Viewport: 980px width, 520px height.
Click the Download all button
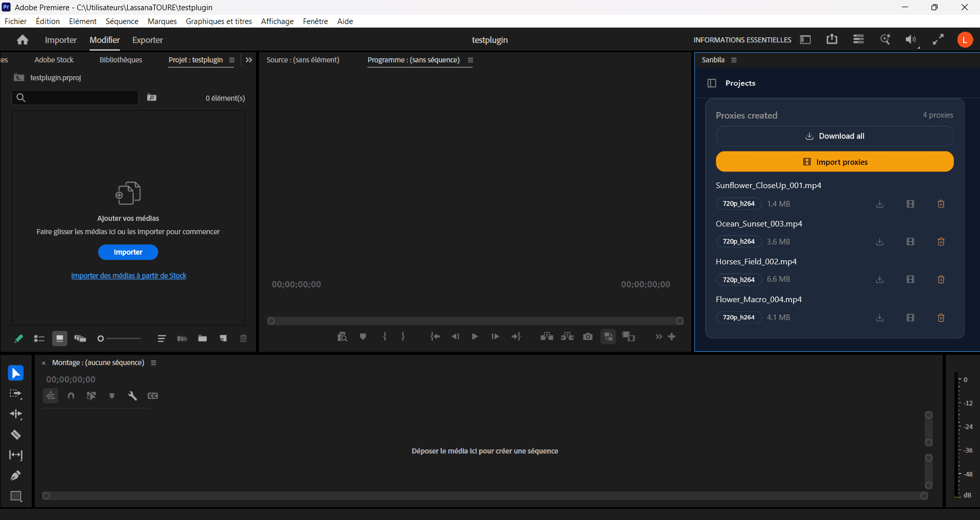pos(835,136)
